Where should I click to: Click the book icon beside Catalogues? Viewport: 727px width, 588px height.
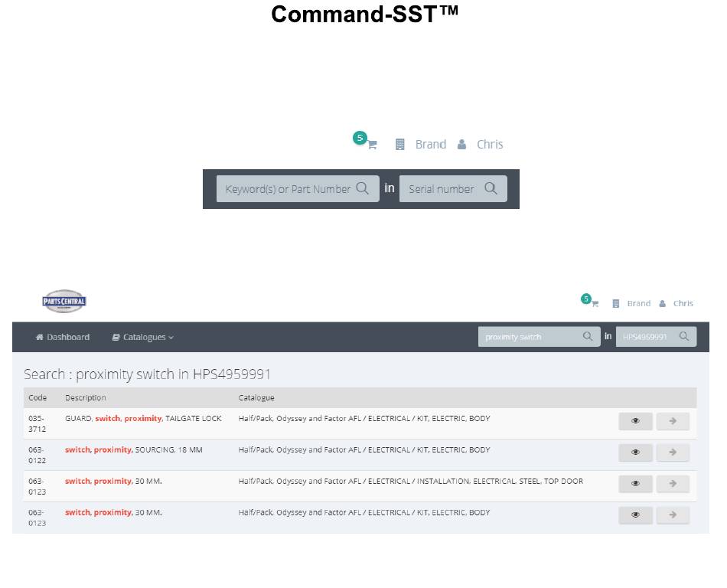coord(116,337)
